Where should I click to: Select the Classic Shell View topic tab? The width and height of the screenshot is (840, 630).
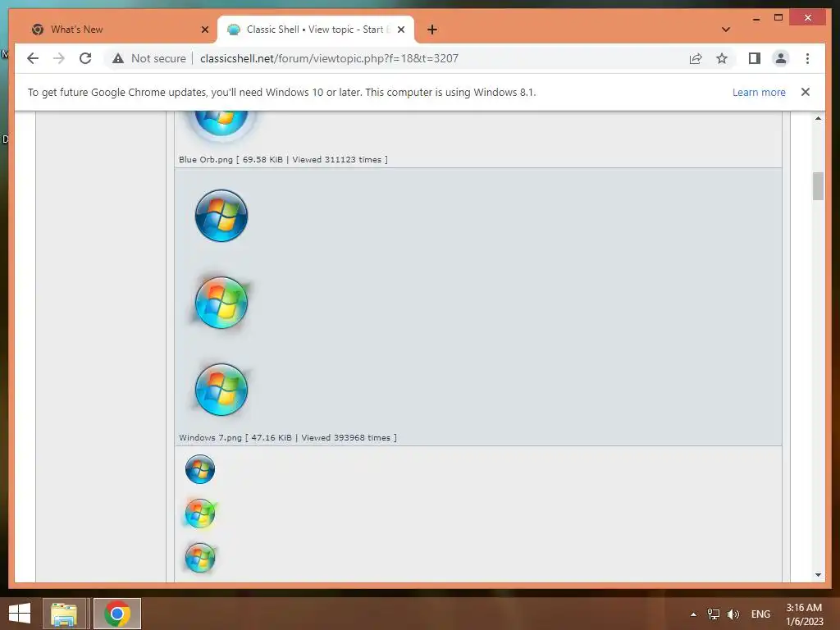point(316,30)
